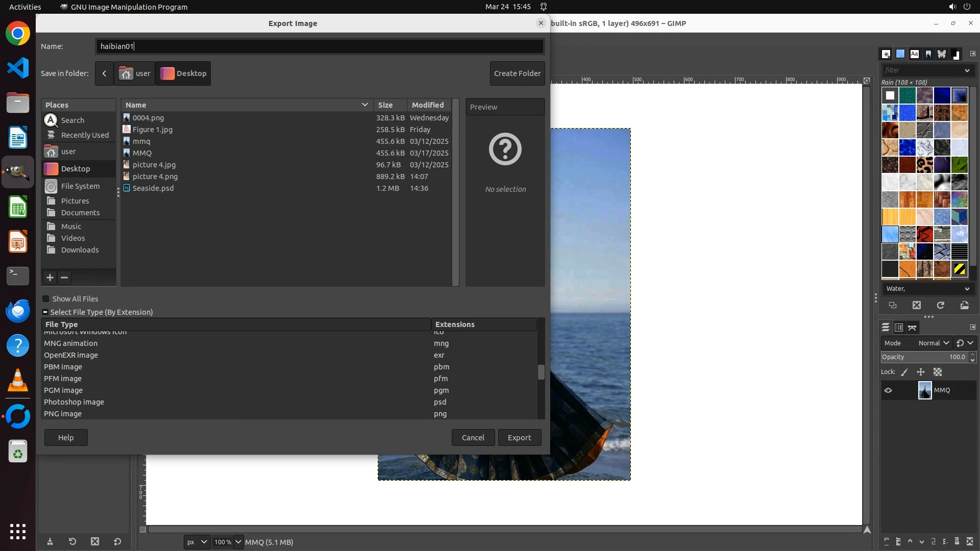Open the Fonts tab with Aa icon
The image size is (980, 551).
(x=914, y=54)
